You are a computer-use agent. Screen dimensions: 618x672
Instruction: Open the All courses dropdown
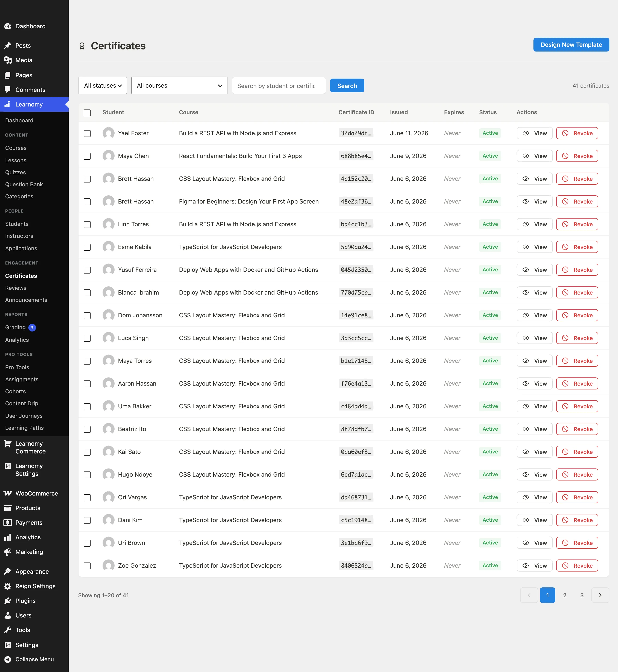click(x=179, y=86)
